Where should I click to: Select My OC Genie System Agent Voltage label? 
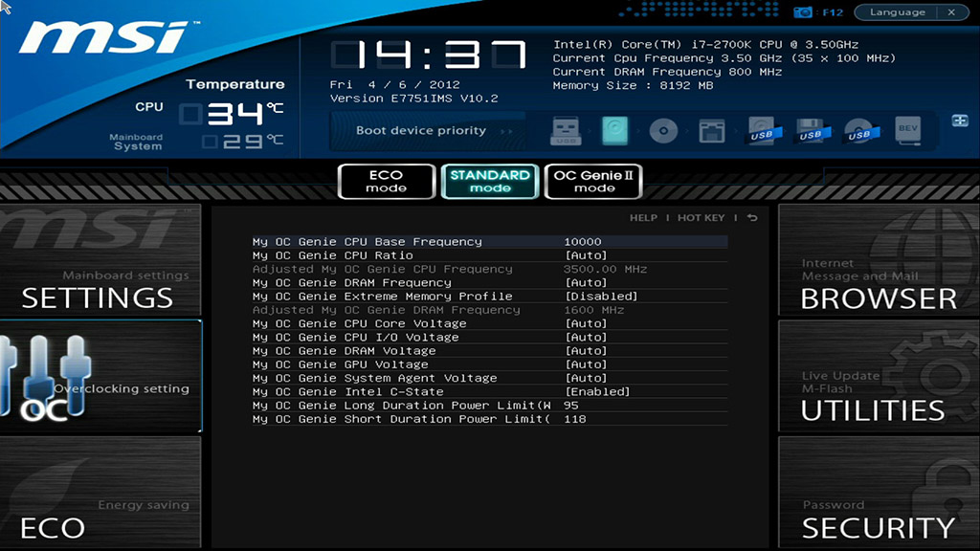click(374, 379)
